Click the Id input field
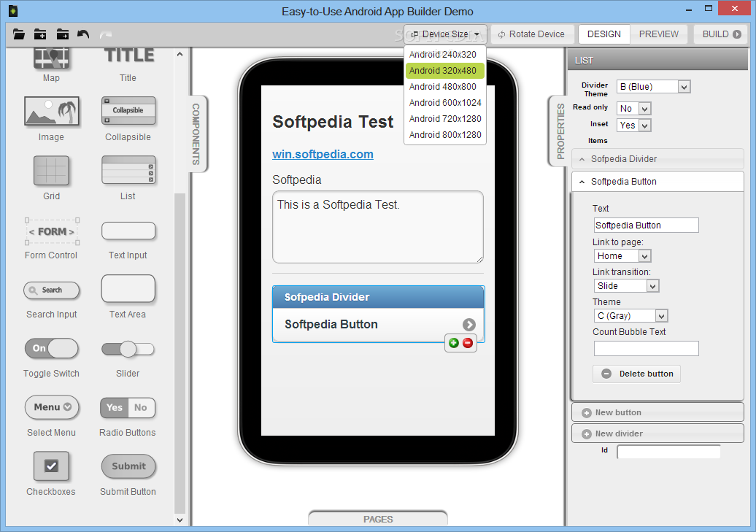This screenshot has width=756, height=532. point(668,452)
